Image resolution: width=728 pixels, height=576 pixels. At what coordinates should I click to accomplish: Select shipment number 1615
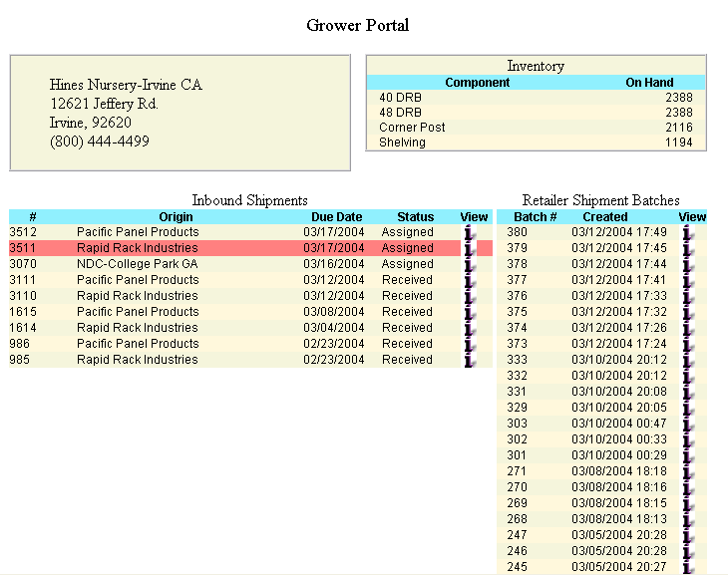click(x=23, y=312)
